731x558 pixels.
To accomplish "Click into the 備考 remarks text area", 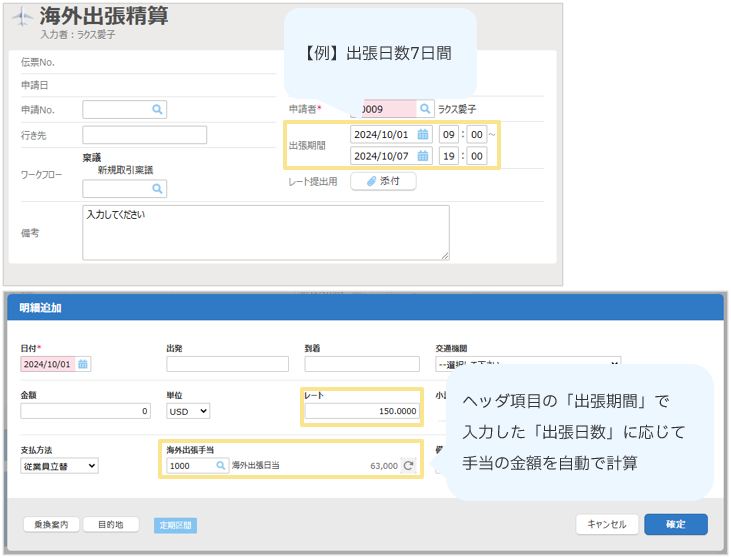I will point(265,232).
